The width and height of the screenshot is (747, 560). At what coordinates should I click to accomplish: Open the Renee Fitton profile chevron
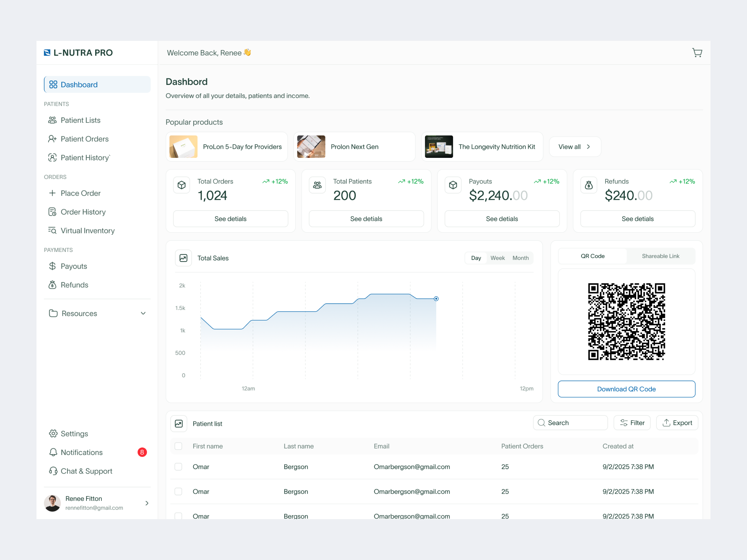click(147, 503)
